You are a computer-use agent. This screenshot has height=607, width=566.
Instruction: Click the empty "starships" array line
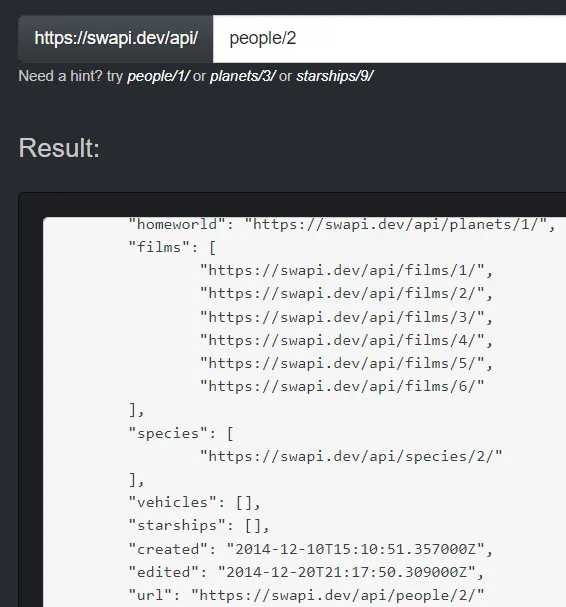tap(199, 526)
